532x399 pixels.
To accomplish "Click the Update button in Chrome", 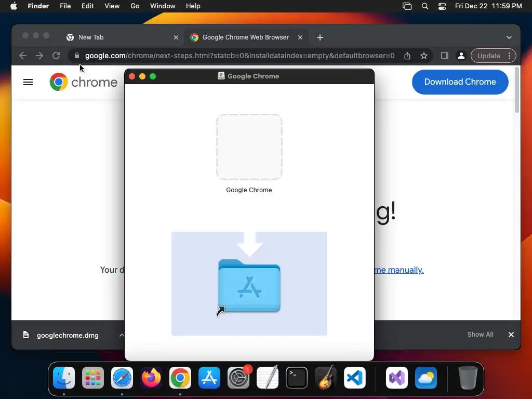I will pos(488,56).
